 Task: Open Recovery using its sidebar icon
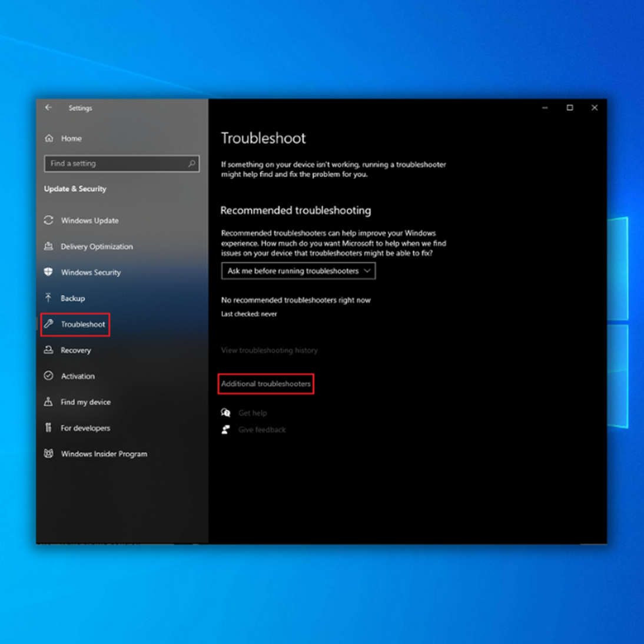click(x=49, y=350)
